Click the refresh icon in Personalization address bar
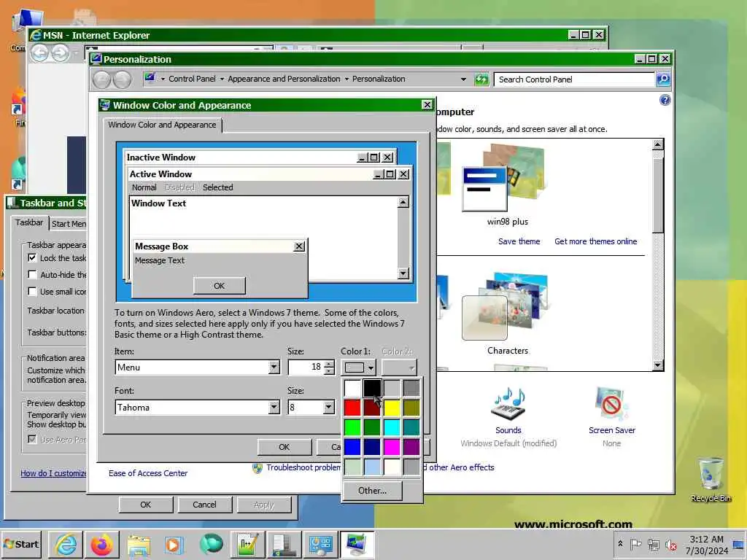This screenshot has width=747, height=560. (481, 79)
